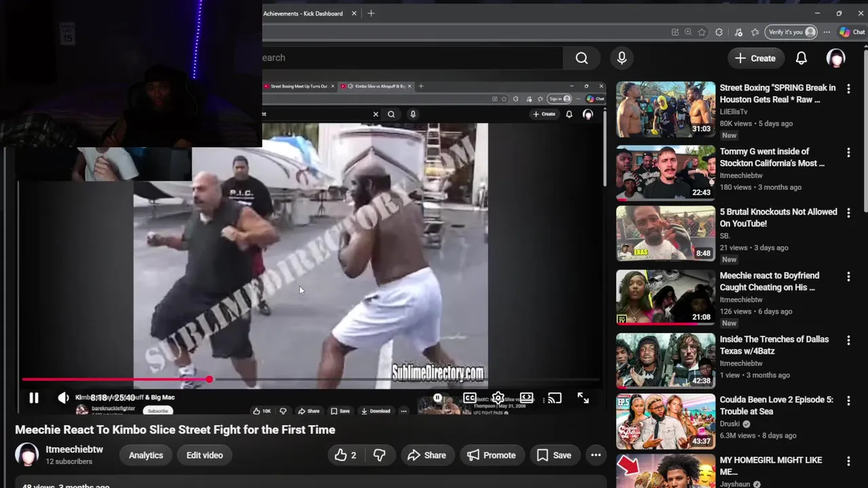Open notifications bell
This screenshot has width=868, height=488.
[x=802, y=58]
